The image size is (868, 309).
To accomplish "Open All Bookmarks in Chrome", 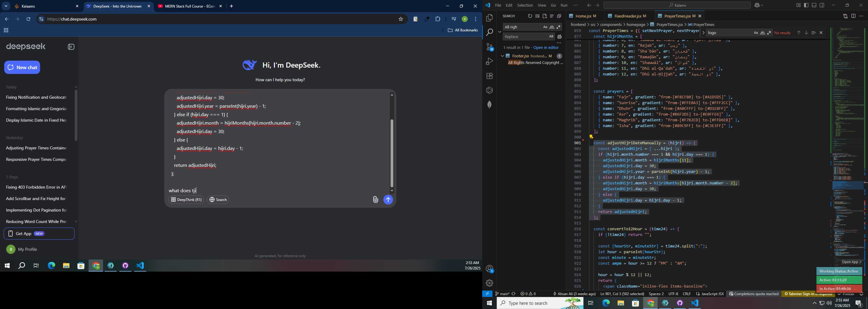I will (x=463, y=30).
